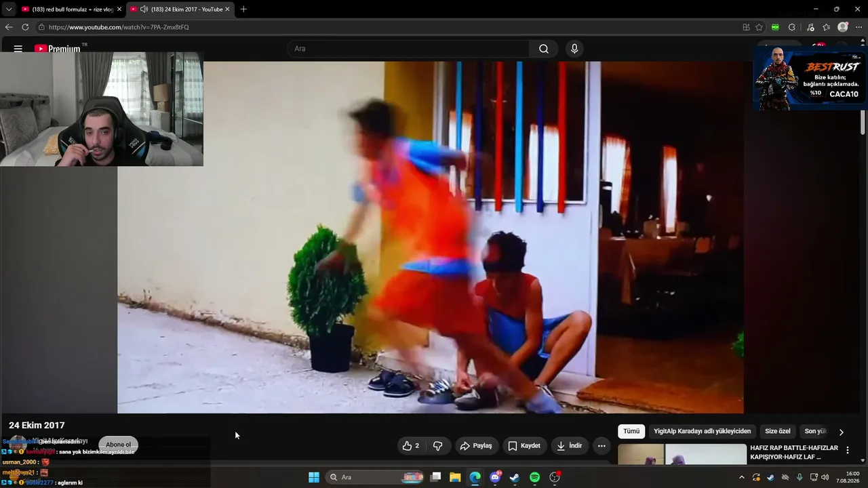868x488 pixels.
Task: Open the Windows Start menu
Action: click(x=314, y=477)
